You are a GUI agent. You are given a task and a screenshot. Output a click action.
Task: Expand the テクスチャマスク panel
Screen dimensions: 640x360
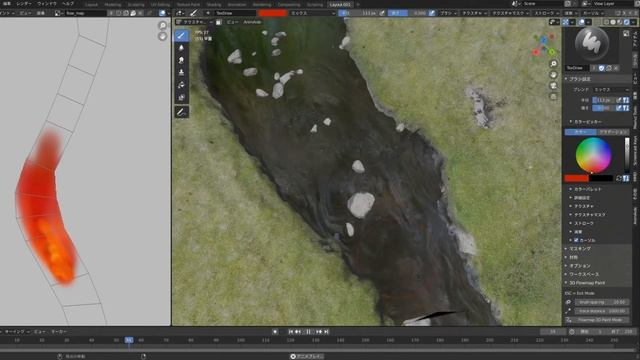pyautogui.click(x=590, y=215)
